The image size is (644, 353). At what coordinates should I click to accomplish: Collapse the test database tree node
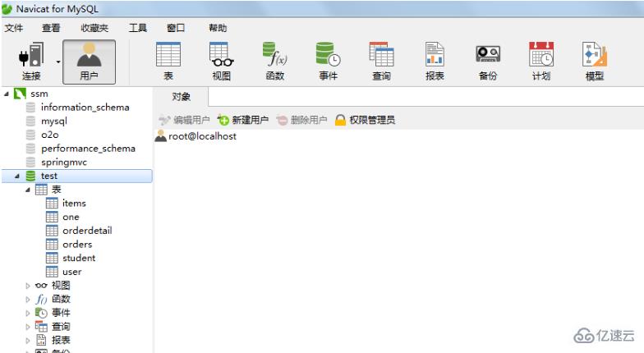[18, 176]
